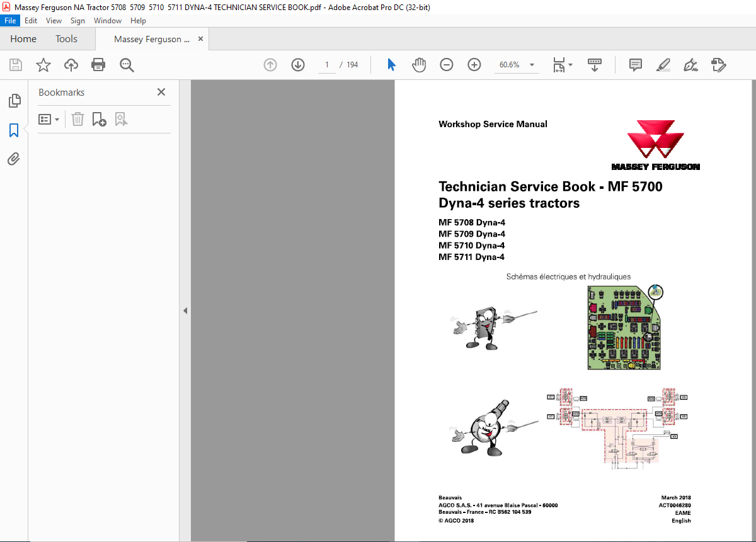Click the 'ACT0046280' document number

pyautogui.click(x=675, y=505)
